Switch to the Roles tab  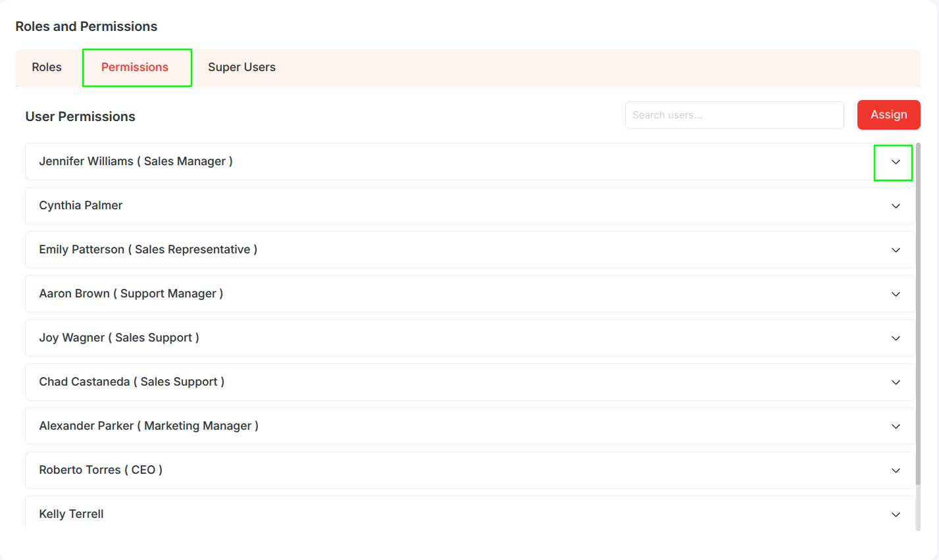(47, 67)
